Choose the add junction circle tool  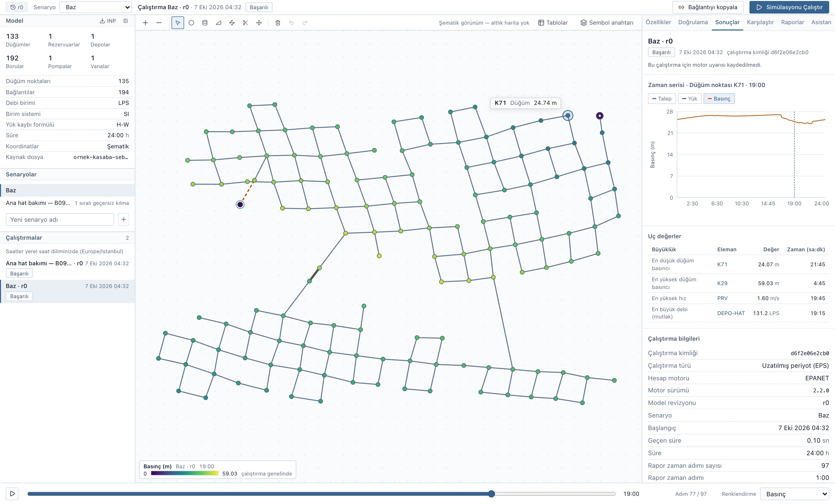coord(191,23)
